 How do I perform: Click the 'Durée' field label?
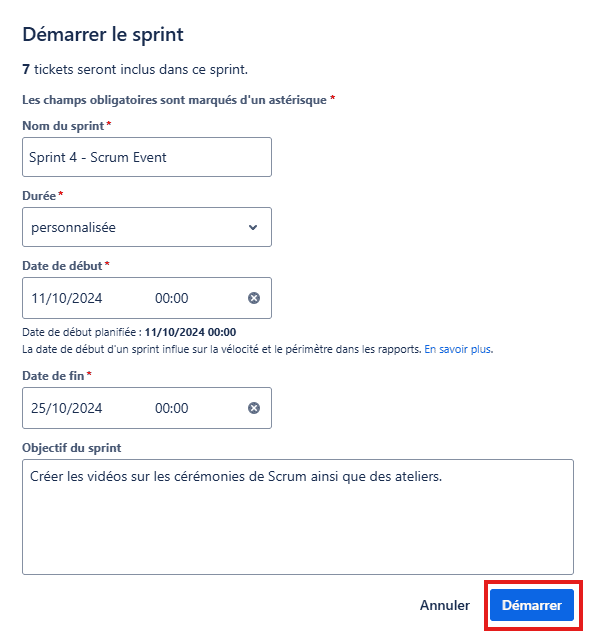click(39, 196)
